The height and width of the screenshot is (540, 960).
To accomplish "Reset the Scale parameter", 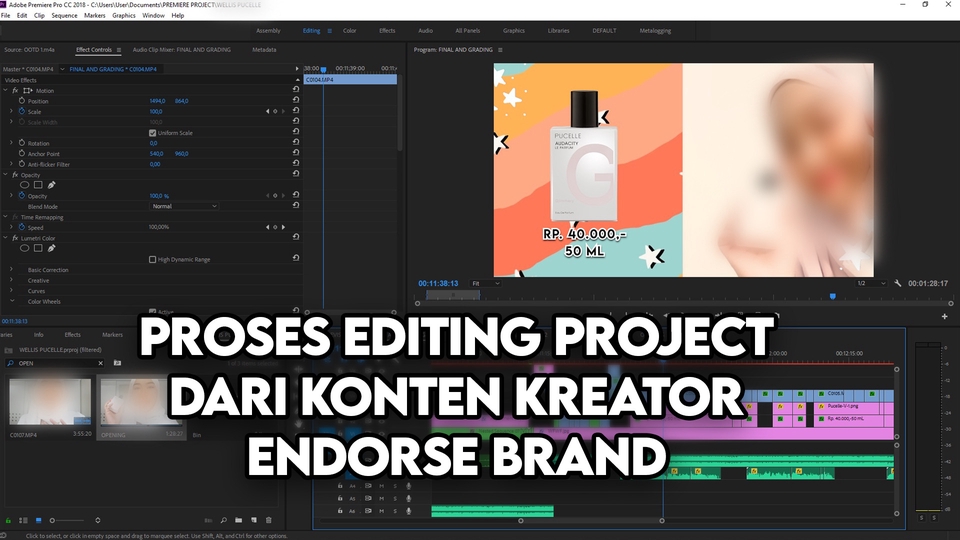I will click(296, 111).
